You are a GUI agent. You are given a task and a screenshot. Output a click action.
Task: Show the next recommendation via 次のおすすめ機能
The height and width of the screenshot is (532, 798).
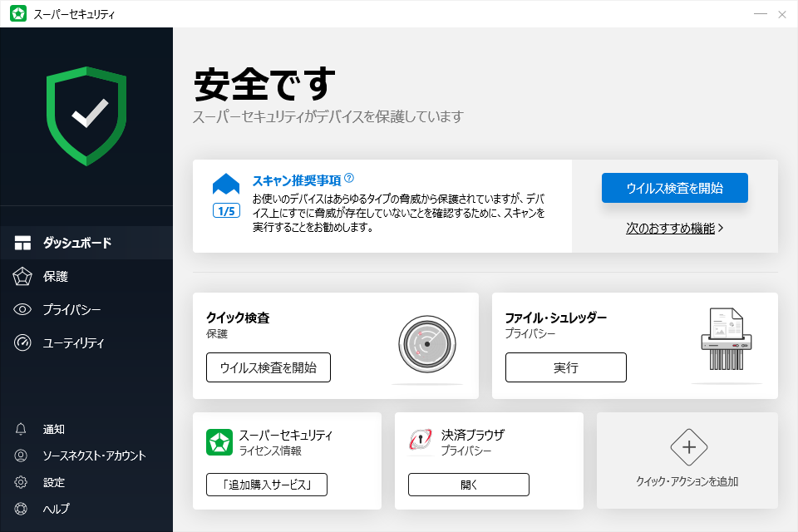674,228
